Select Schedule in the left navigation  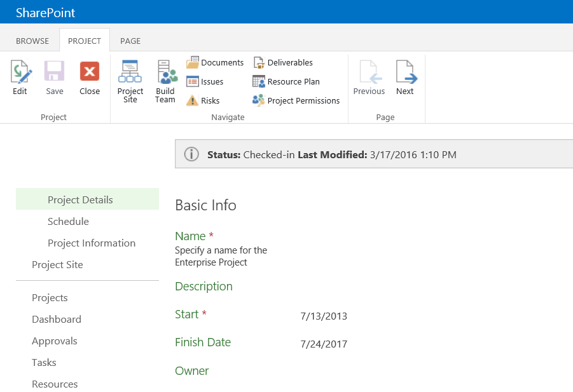pos(68,221)
